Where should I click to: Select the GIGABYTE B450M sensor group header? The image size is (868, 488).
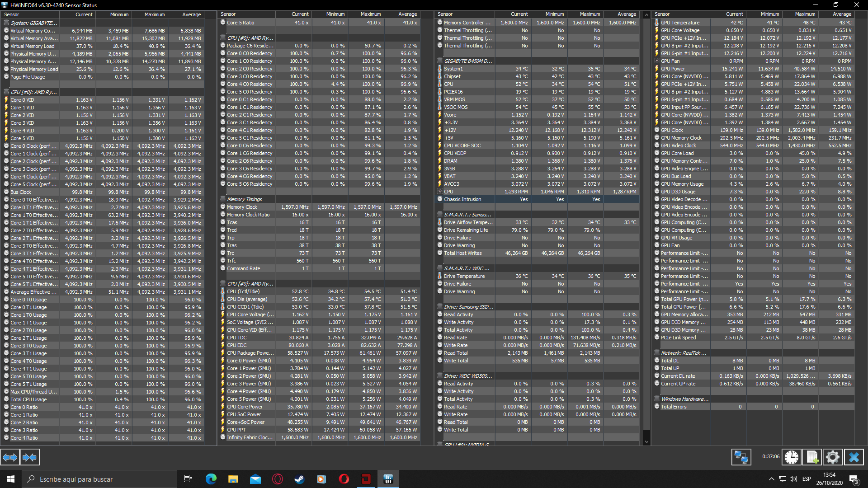[x=468, y=61]
